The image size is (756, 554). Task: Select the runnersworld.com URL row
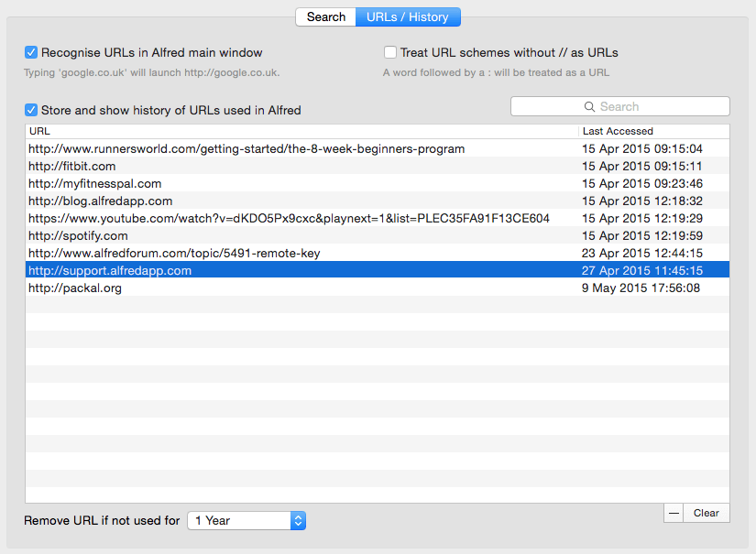[247, 148]
